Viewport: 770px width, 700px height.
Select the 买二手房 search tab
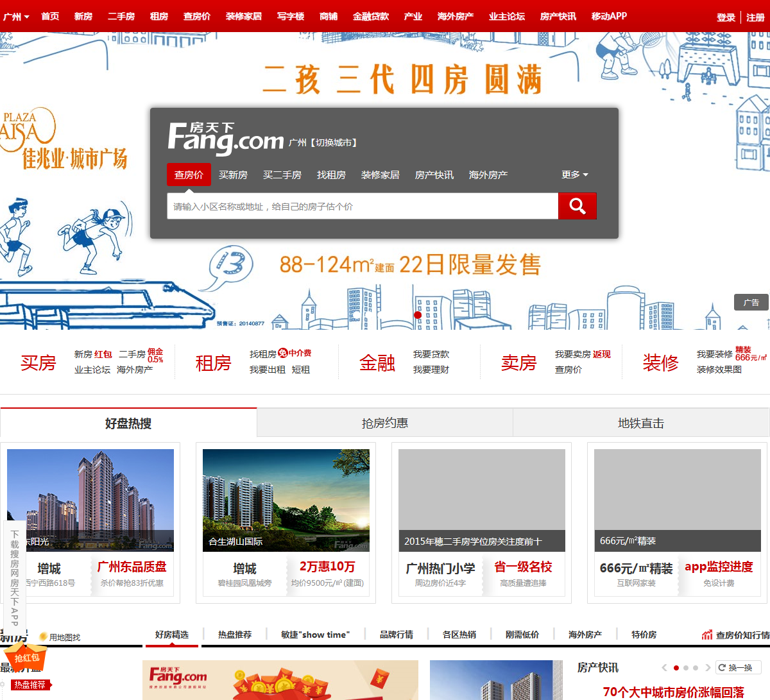coord(282,175)
